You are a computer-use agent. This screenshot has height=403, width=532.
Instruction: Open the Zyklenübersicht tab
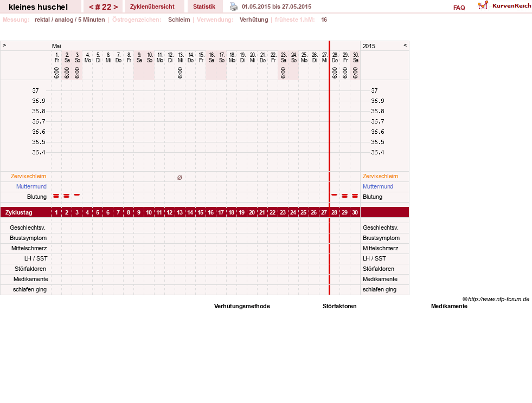[x=152, y=6]
